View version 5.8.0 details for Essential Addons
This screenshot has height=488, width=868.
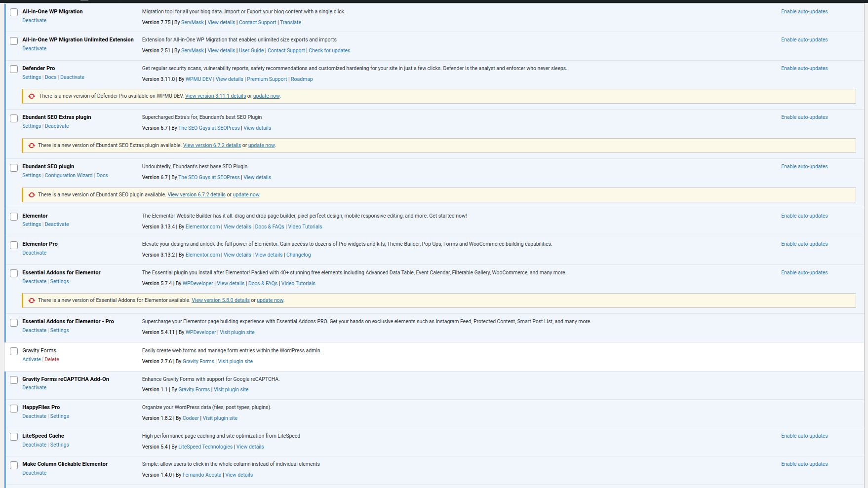[220, 300]
